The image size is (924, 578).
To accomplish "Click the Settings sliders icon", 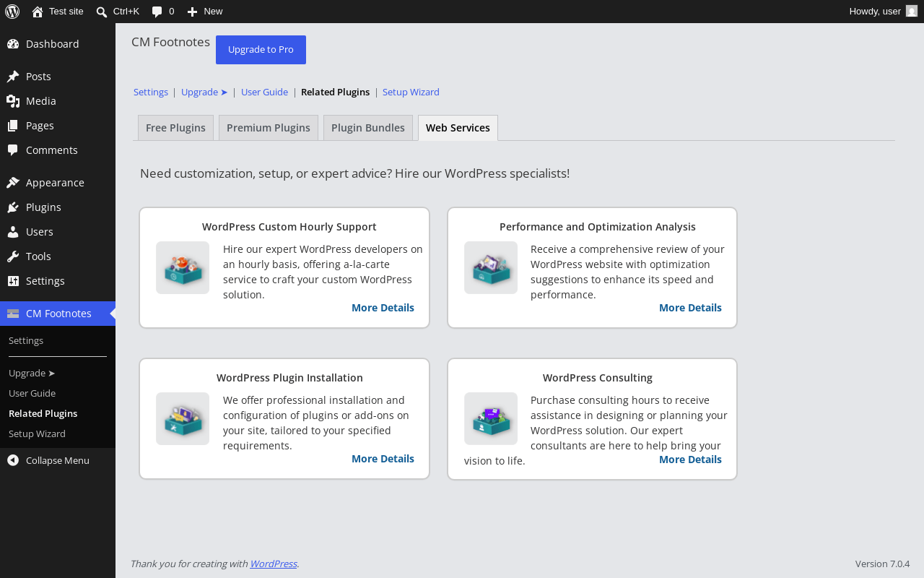I will tap(13, 281).
